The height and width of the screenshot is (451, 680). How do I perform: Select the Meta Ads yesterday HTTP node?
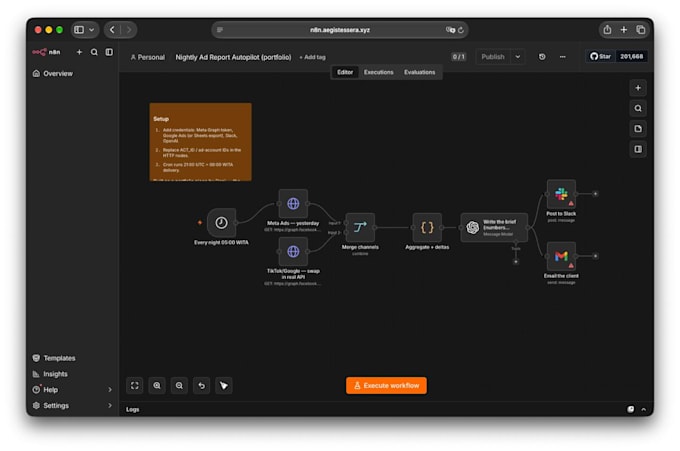(x=293, y=203)
